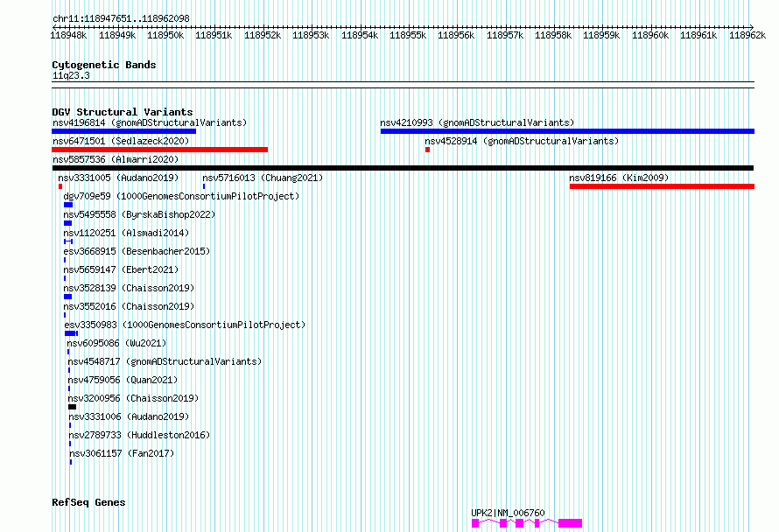Viewport: 779px width, 532px height.
Task: Open the UPK2|NM_006760 gene label
Action: [x=508, y=513]
